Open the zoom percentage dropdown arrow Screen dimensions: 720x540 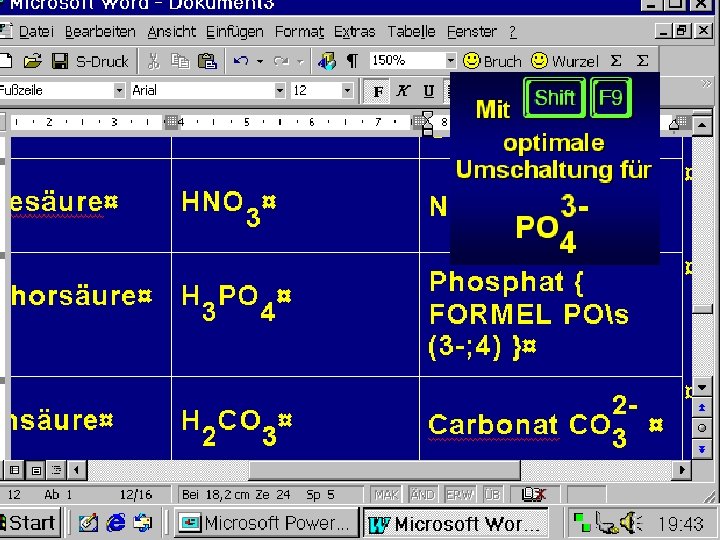450,61
